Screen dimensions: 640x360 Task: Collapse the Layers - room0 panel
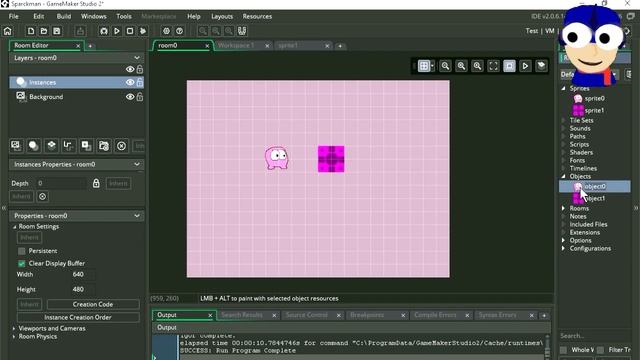click(x=137, y=58)
